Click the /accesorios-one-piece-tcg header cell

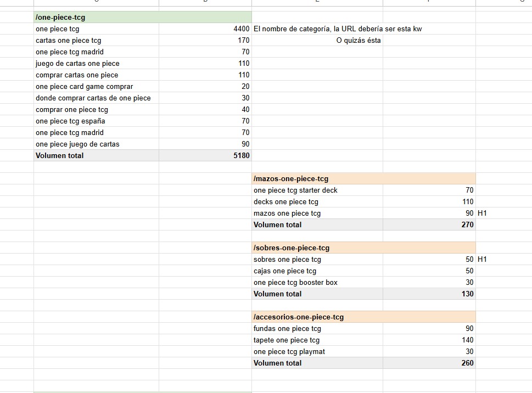pos(363,317)
